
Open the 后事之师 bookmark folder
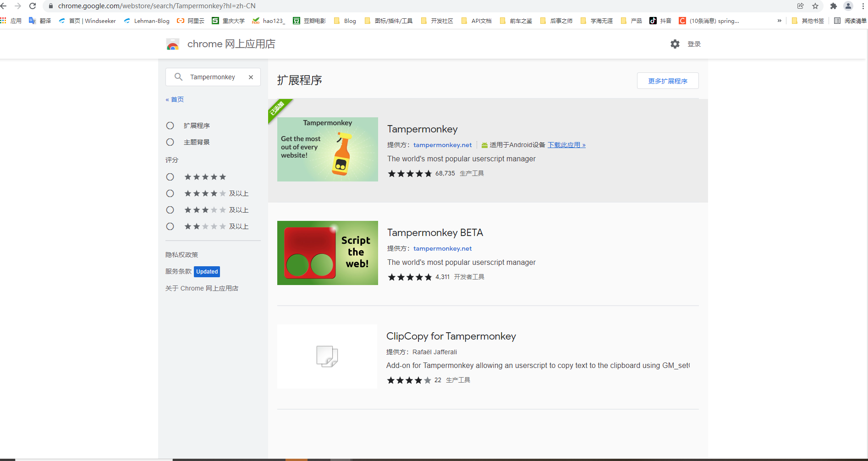[x=556, y=21]
